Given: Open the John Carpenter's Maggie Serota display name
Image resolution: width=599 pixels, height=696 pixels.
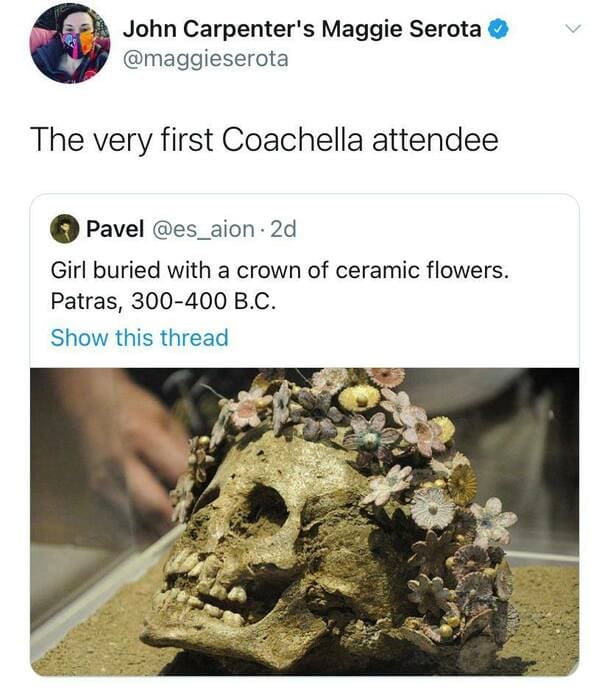Looking at the screenshot, I should coord(302,29).
